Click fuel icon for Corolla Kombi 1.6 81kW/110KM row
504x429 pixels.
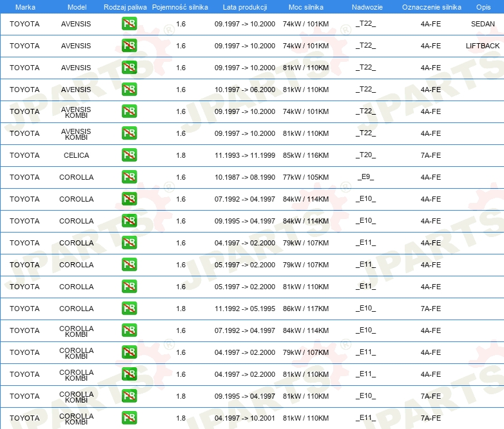[x=129, y=374]
